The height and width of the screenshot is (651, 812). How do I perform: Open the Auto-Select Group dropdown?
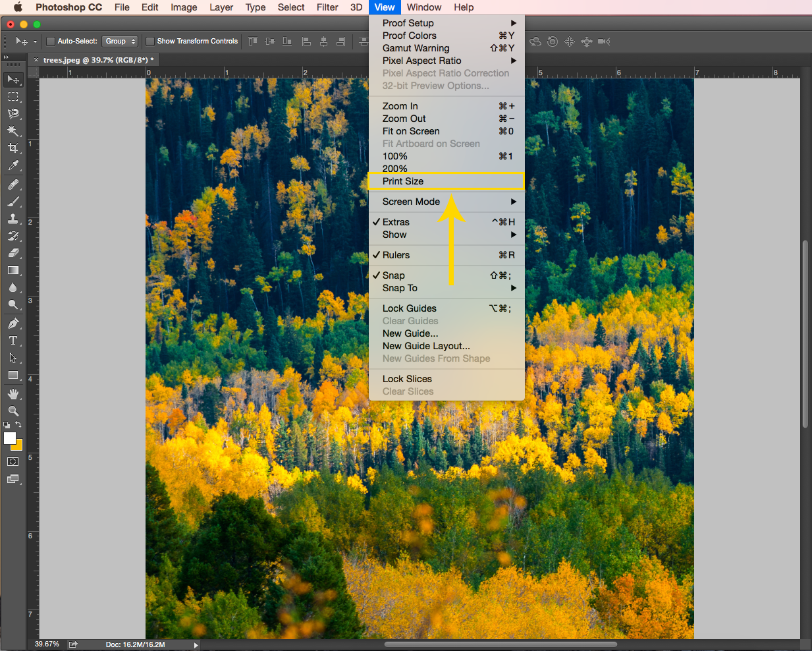coord(120,42)
